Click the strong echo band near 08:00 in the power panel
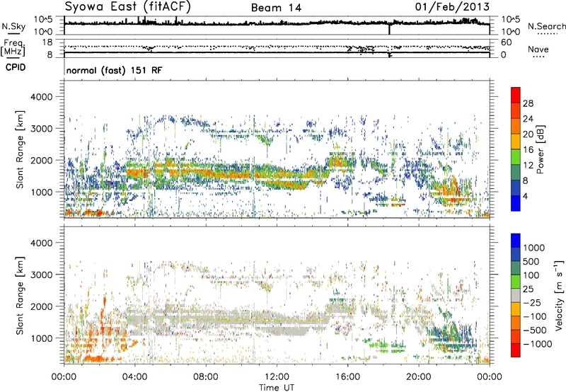The image size is (566, 392). 206,173
